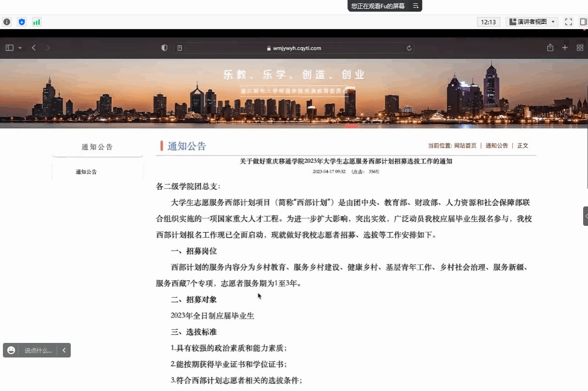Toggle the Reader view icon in address bar
The width and height of the screenshot is (588, 391).
click(x=180, y=48)
